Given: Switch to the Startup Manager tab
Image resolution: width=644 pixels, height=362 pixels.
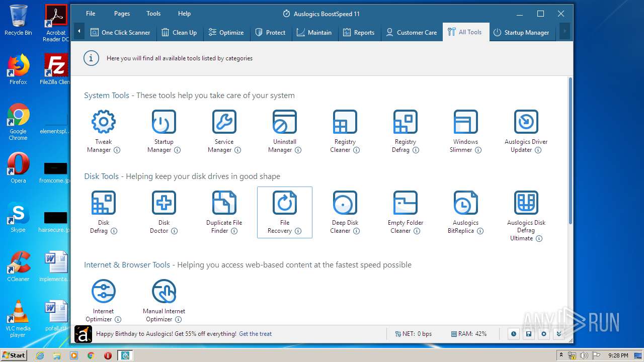Looking at the screenshot, I should point(521,32).
